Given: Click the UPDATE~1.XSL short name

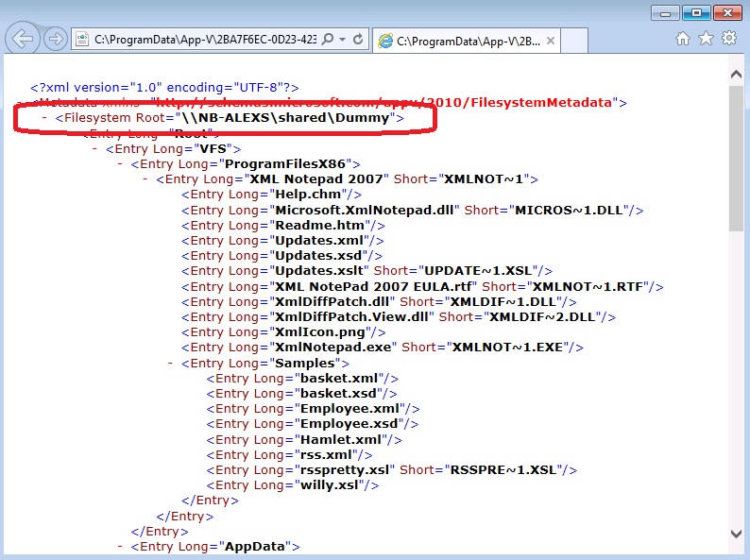Looking at the screenshot, I should pos(478,271).
